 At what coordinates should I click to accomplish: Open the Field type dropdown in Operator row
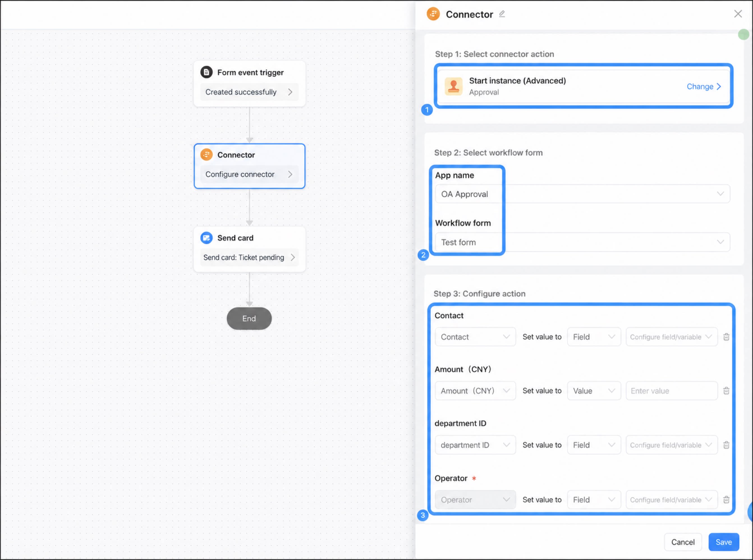594,500
